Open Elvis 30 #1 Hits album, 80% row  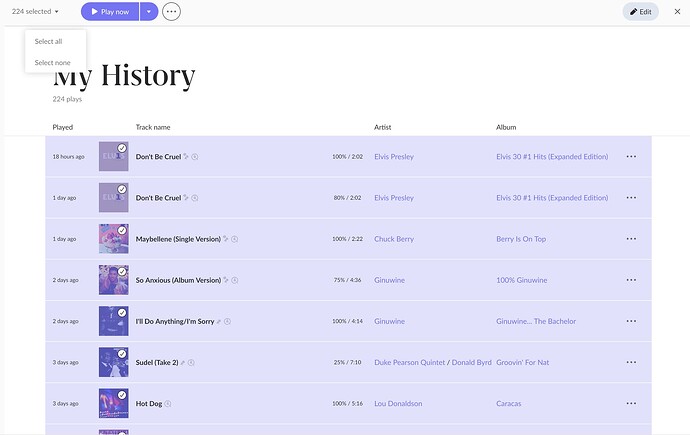click(x=552, y=198)
